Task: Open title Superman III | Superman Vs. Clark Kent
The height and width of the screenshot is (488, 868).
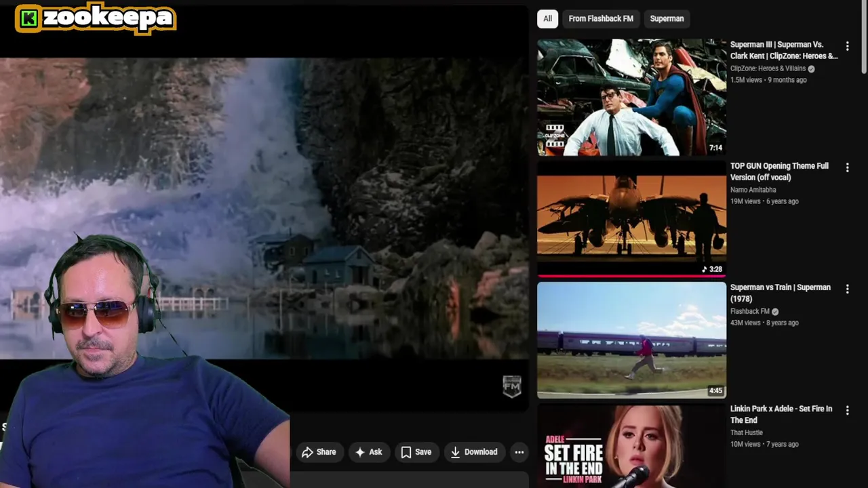Action: [x=784, y=50]
